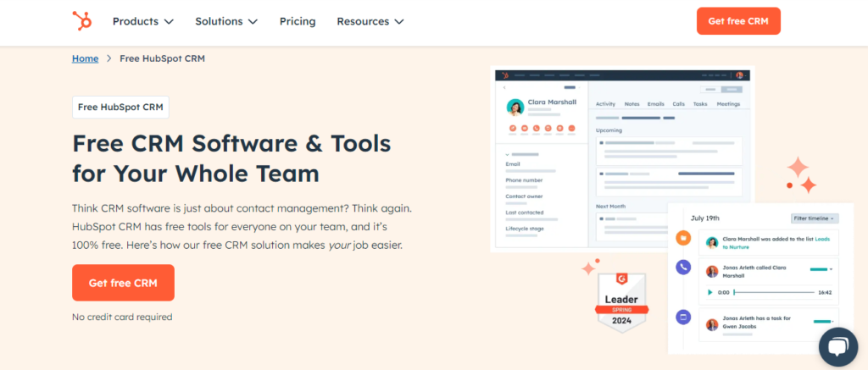Click the header Get free CRM button
The width and height of the screenshot is (868, 370).
coord(738,21)
